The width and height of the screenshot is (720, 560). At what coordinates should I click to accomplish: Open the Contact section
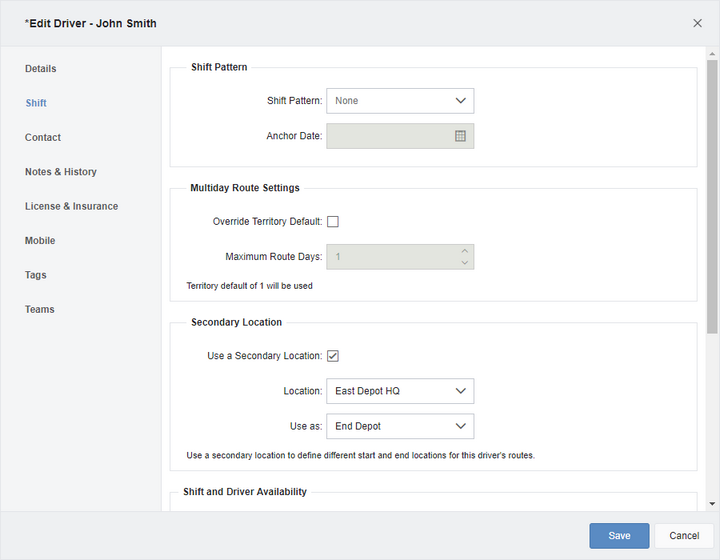(43, 138)
